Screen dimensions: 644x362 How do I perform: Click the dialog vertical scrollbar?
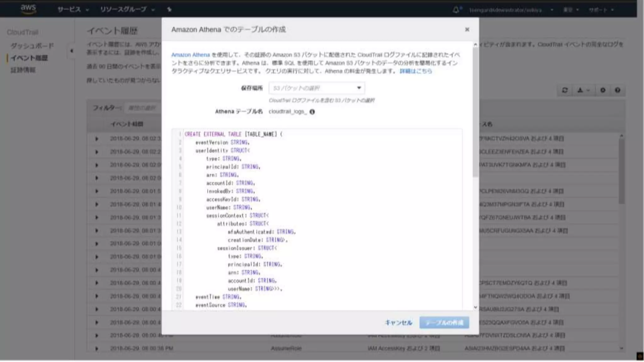tap(475, 113)
